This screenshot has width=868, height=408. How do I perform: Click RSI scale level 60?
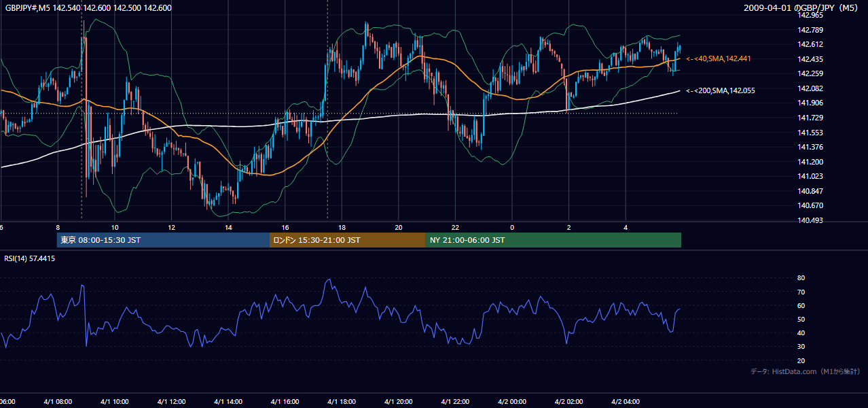801,305
